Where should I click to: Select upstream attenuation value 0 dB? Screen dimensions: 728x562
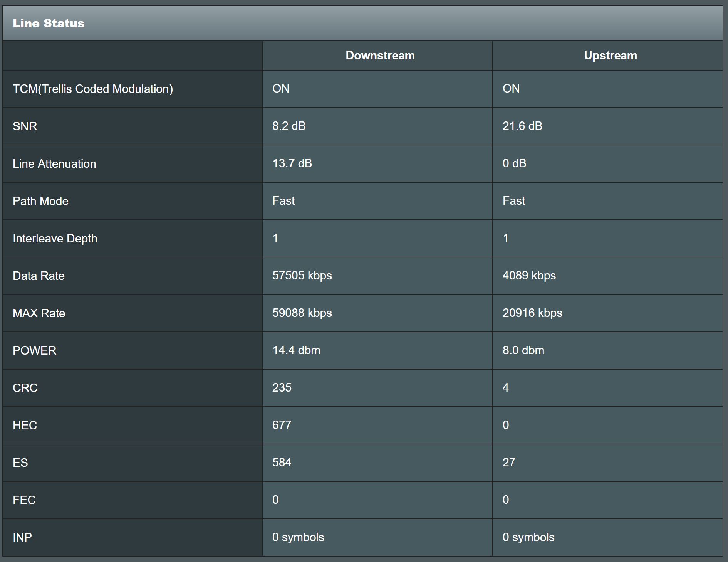(514, 163)
